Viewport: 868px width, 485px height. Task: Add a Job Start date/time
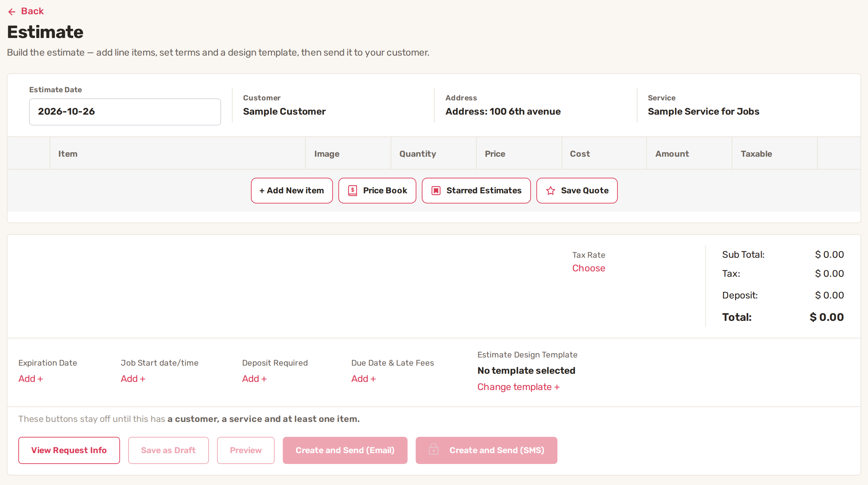pyautogui.click(x=133, y=379)
